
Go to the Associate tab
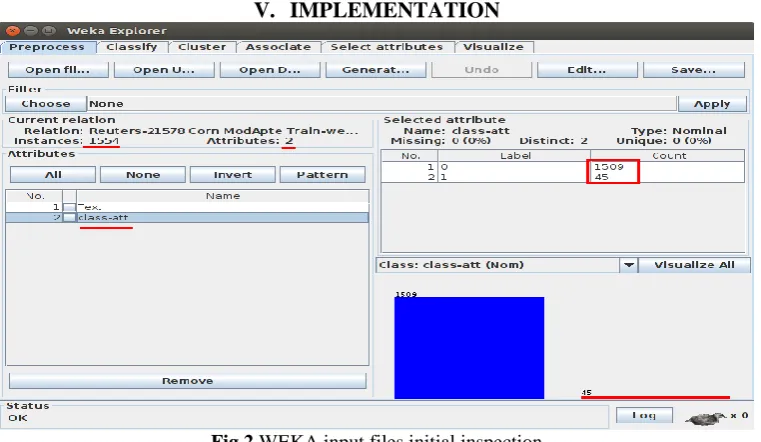278,47
